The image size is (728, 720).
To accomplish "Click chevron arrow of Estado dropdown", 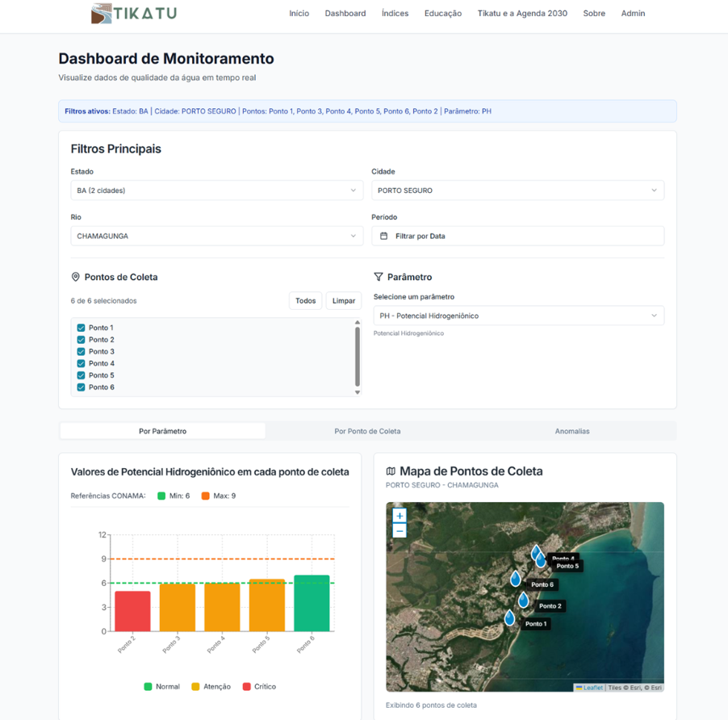I will tap(354, 190).
